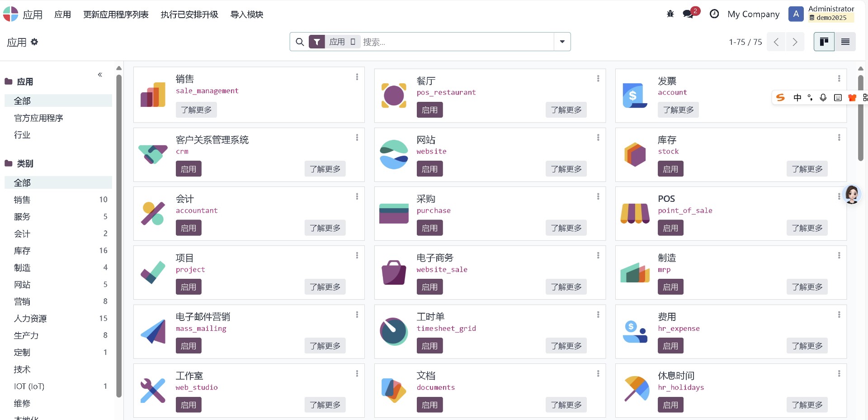Switch to list view

[845, 42]
